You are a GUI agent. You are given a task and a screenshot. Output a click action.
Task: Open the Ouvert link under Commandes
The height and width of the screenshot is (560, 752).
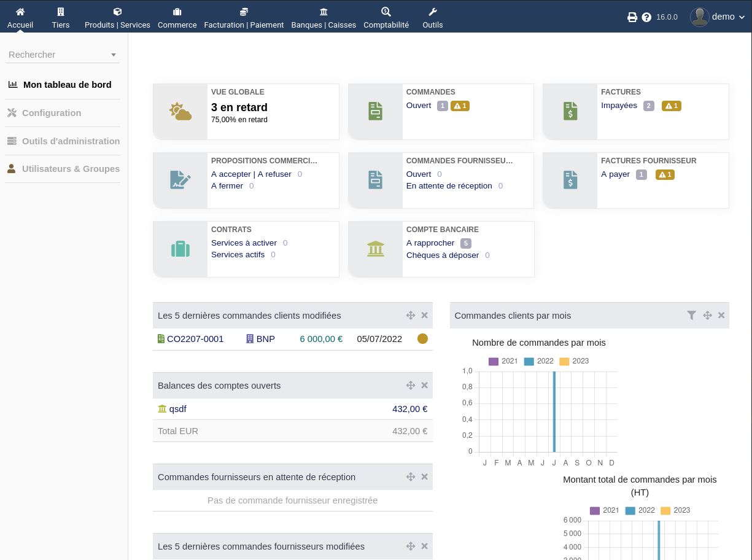pos(419,106)
